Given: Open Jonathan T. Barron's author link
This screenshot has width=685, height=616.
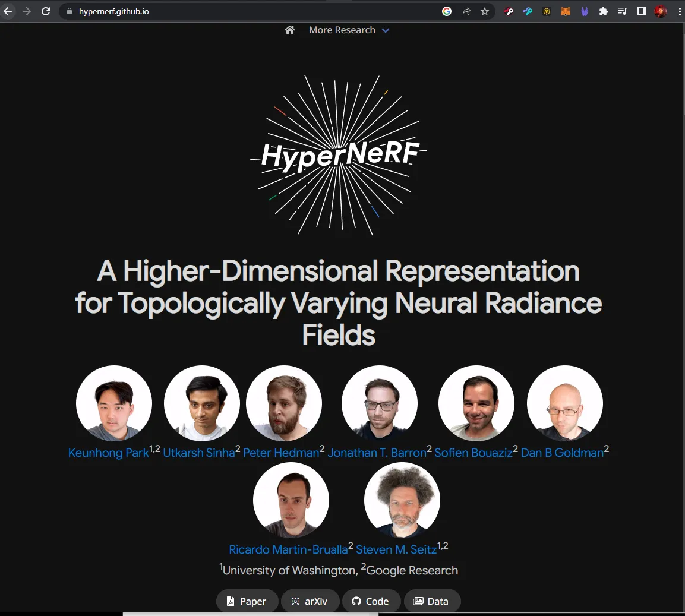Looking at the screenshot, I should (x=377, y=453).
